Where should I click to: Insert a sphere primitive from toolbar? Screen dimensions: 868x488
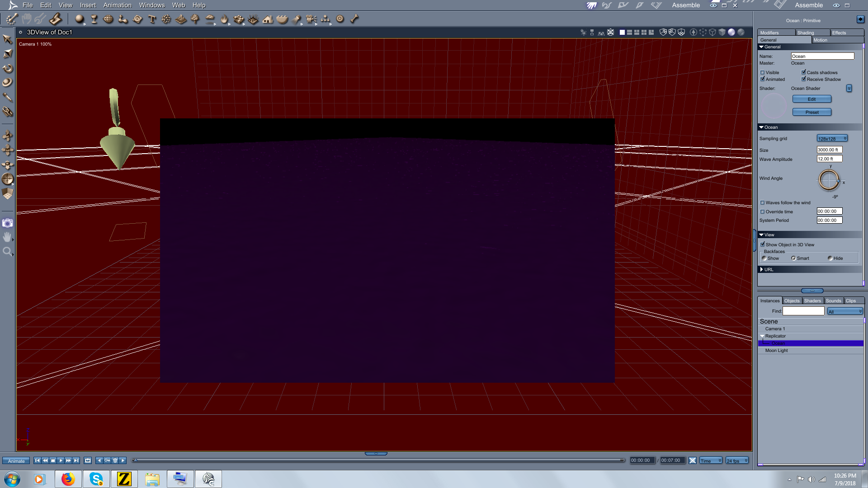click(80, 19)
